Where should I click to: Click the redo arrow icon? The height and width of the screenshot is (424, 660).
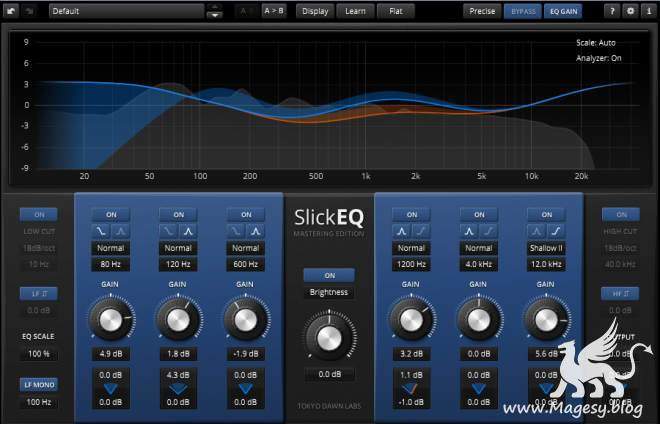[x=29, y=11]
